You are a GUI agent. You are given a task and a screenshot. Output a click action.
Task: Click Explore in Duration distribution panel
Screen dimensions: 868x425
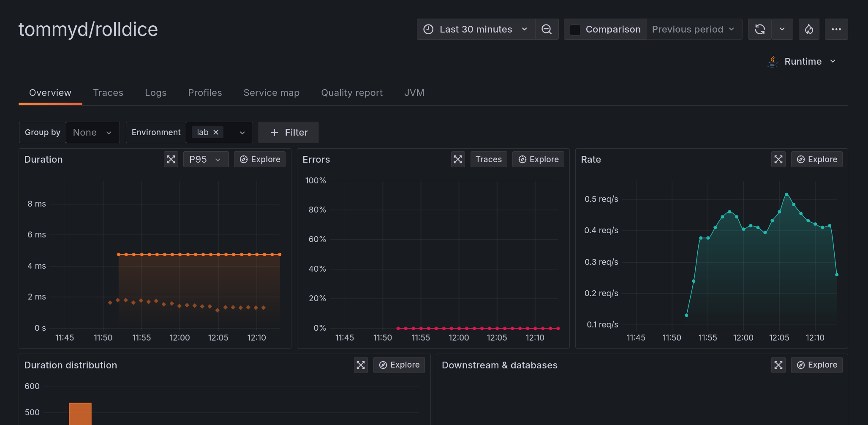[399, 365]
